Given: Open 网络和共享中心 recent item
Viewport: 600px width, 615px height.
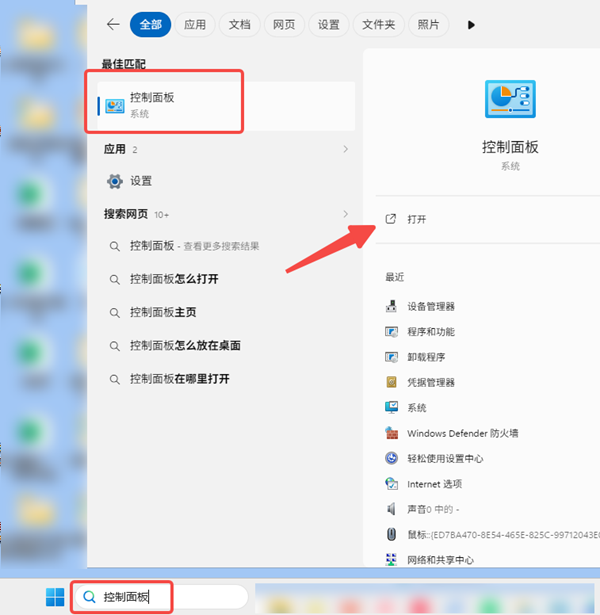Looking at the screenshot, I should (440, 560).
